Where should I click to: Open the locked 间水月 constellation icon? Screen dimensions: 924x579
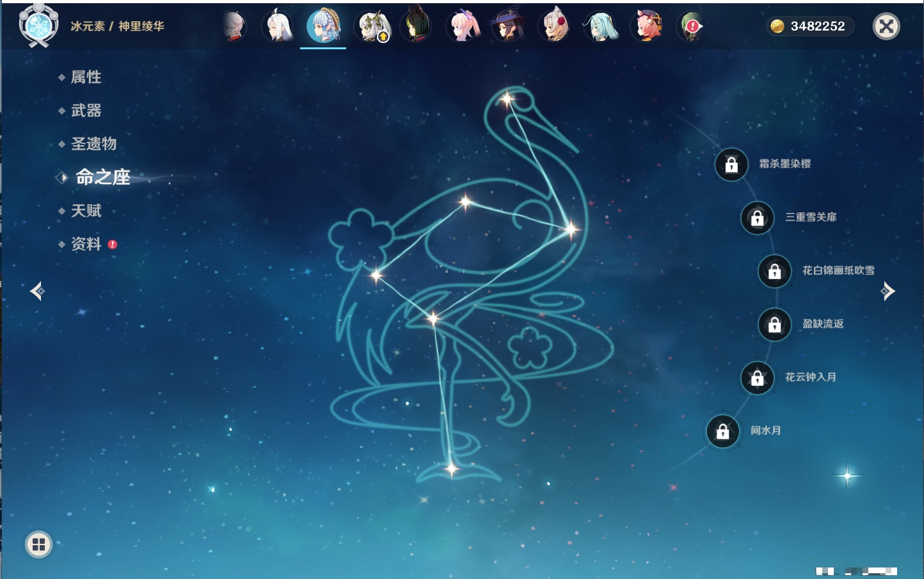pyautogui.click(x=723, y=431)
